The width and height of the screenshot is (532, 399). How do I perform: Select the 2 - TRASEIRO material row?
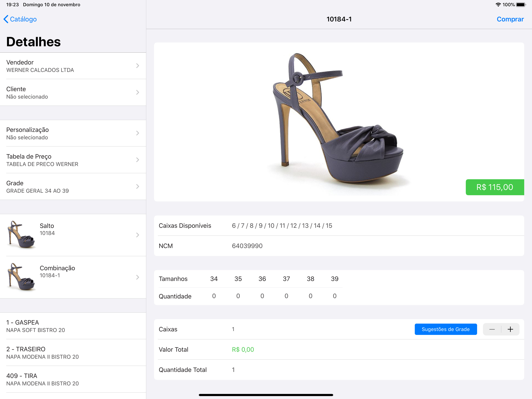(73, 353)
